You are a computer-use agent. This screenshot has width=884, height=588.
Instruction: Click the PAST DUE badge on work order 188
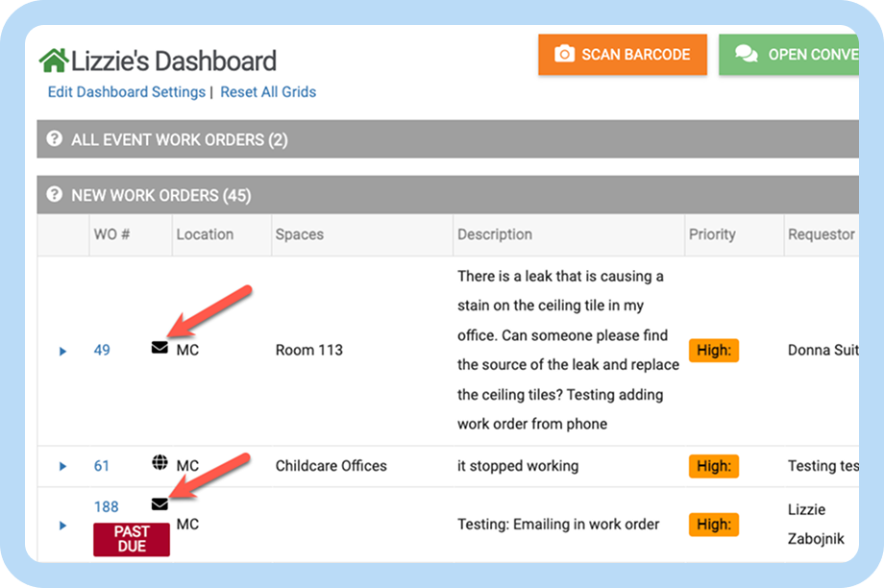pos(132,539)
